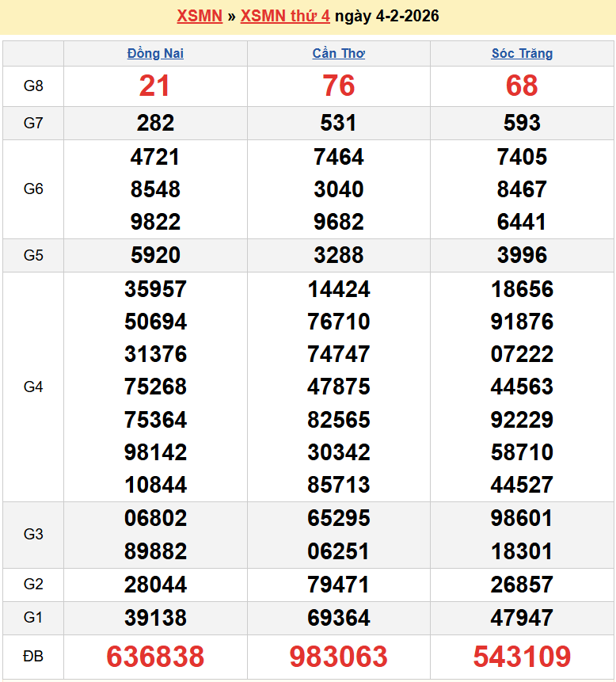Image resolution: width=616 pixels, height=682 pixels.
Task: Click G8 number 76 for Cần Thơ
Action: point(338,86)
